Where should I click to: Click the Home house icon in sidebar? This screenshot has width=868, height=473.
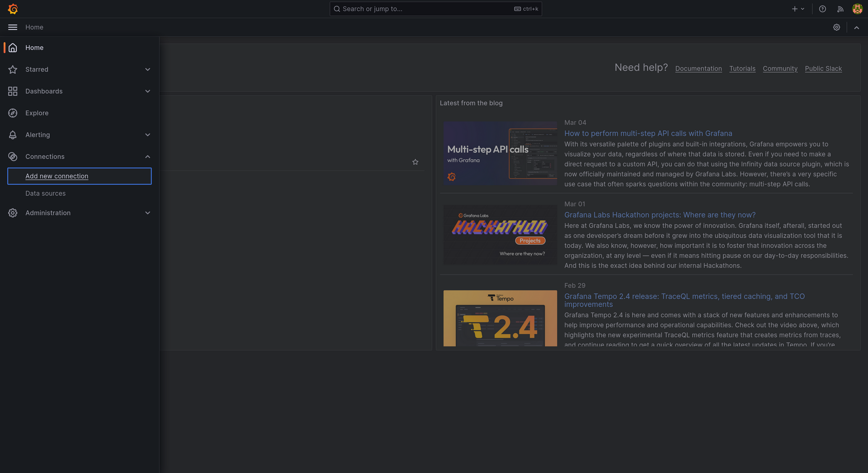pos(13,47)
